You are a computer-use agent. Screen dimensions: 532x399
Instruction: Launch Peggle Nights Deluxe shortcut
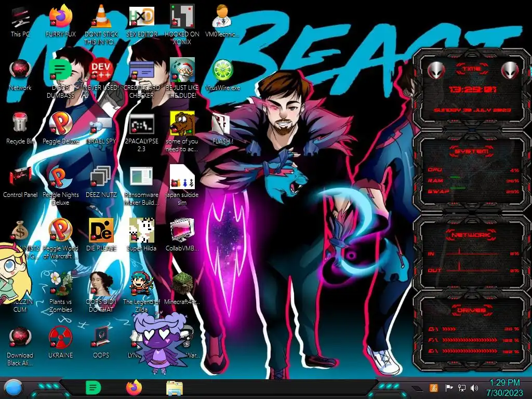[60, 185]
